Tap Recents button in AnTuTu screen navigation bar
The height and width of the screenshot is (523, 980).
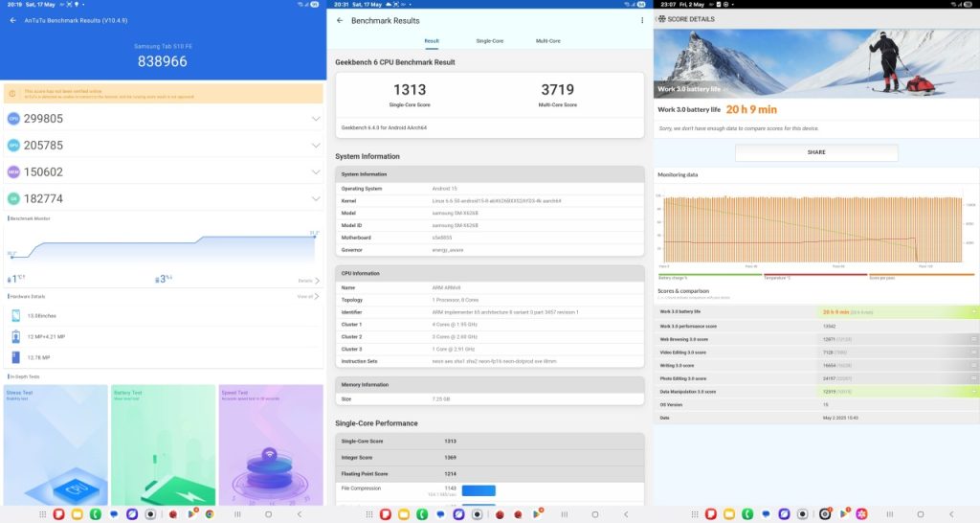point(237,514)
